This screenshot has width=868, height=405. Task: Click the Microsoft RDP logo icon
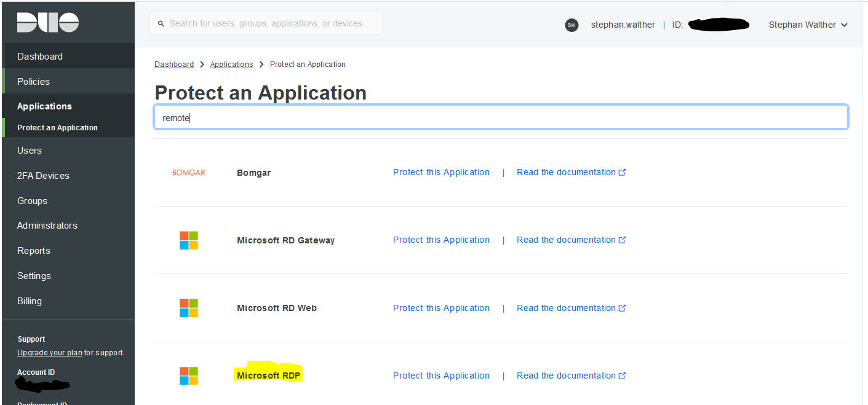189,376
